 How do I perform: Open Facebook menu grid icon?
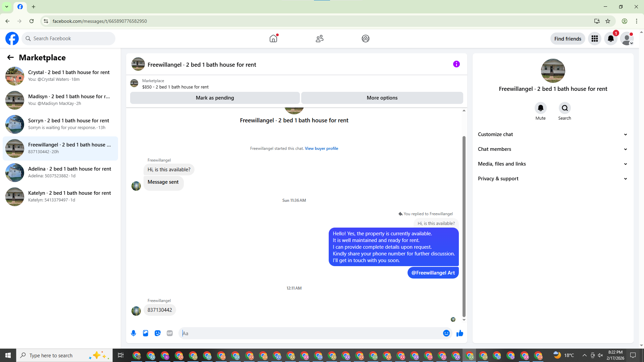595,39
